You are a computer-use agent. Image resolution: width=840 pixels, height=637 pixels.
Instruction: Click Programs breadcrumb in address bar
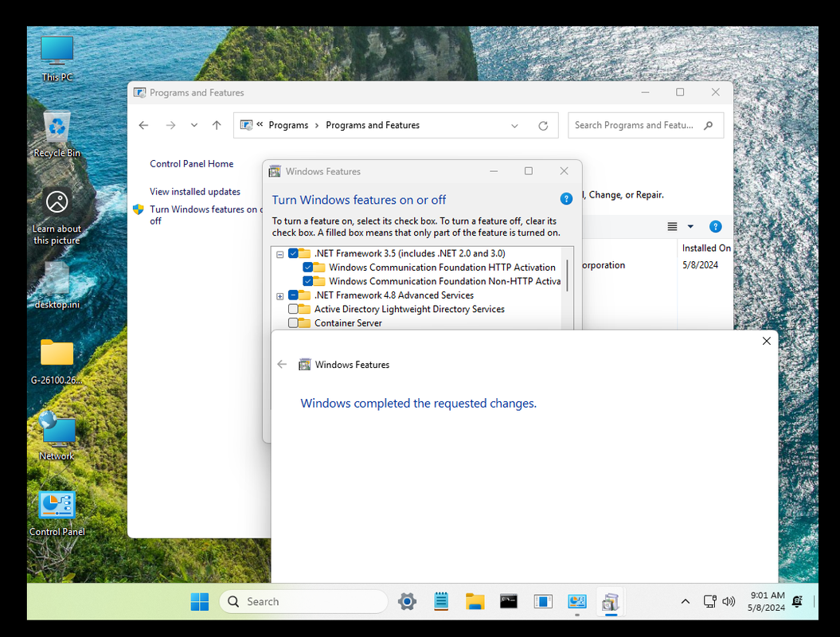tap(288, 125)
